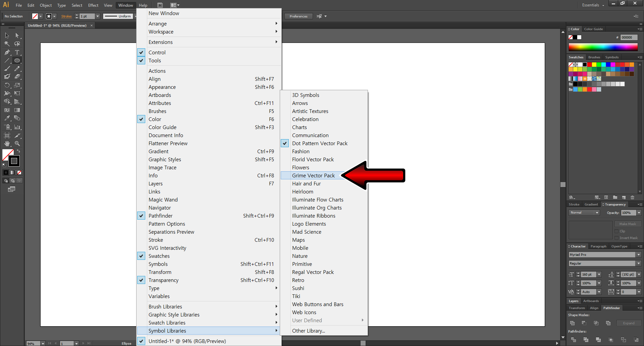Tick the Clip checkbox
644x346 pixels.
click(616, 231)
